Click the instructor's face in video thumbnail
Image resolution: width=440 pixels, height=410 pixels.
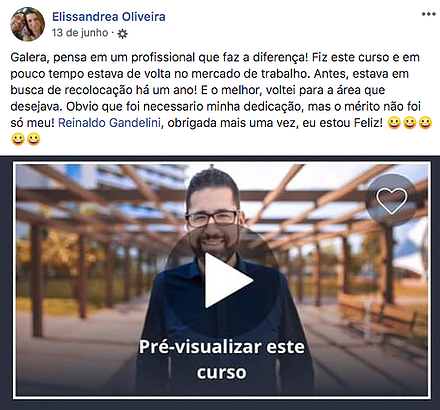coord(212,218)
